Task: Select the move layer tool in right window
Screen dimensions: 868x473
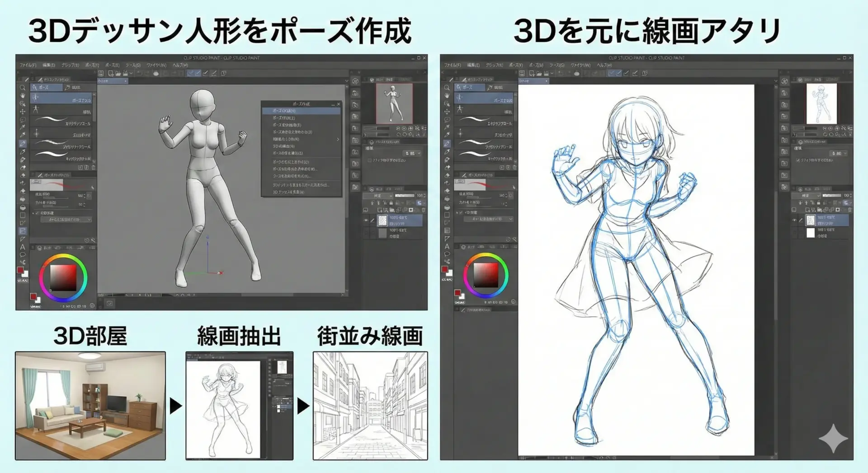Action: pos(447,111)
